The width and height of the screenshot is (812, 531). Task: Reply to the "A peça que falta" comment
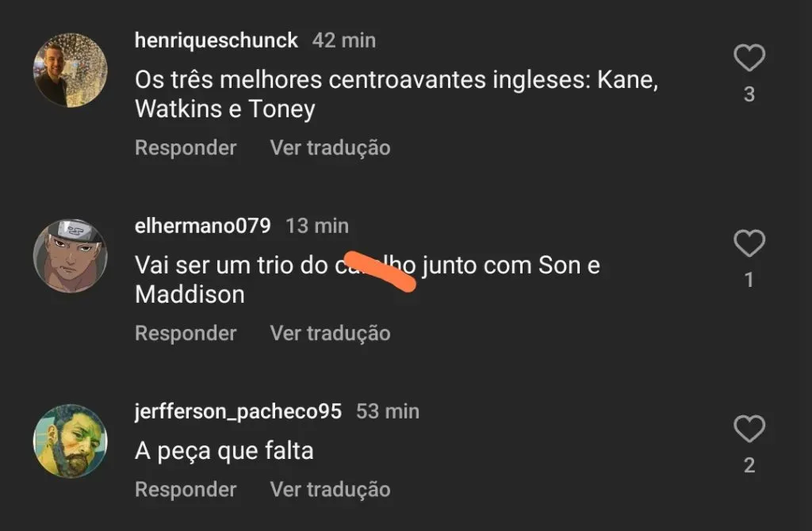tap(186, 491)
